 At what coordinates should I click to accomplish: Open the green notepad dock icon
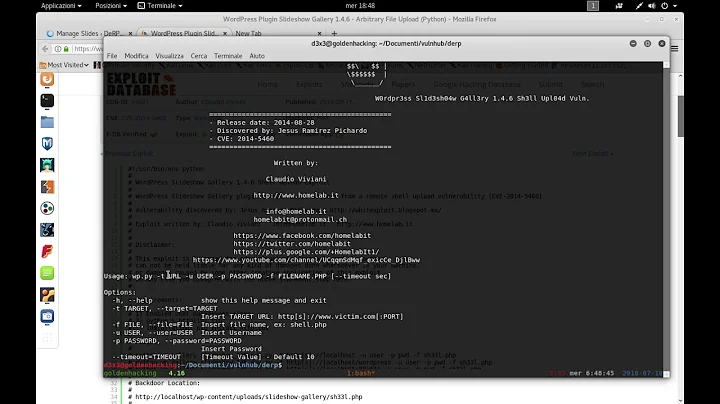tap(47, 273)
